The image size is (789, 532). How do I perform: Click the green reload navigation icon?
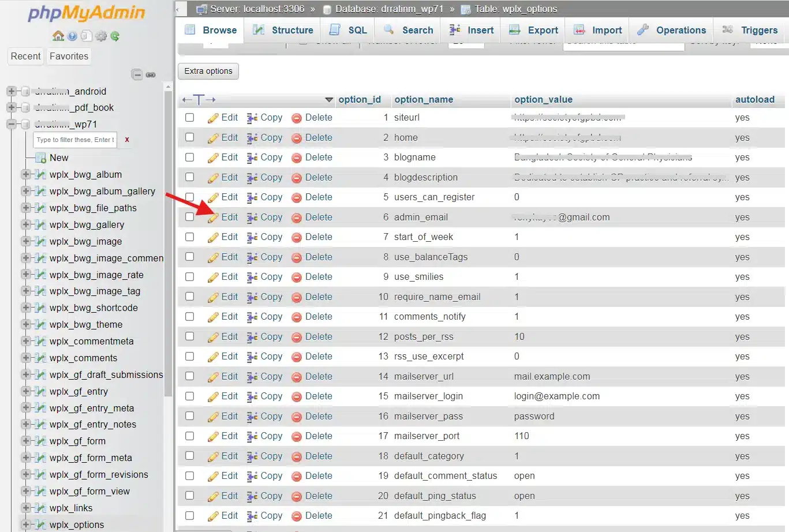pos(115,36)
